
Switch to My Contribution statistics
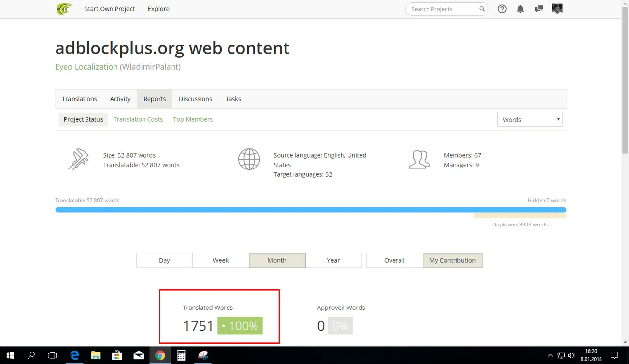453,260
